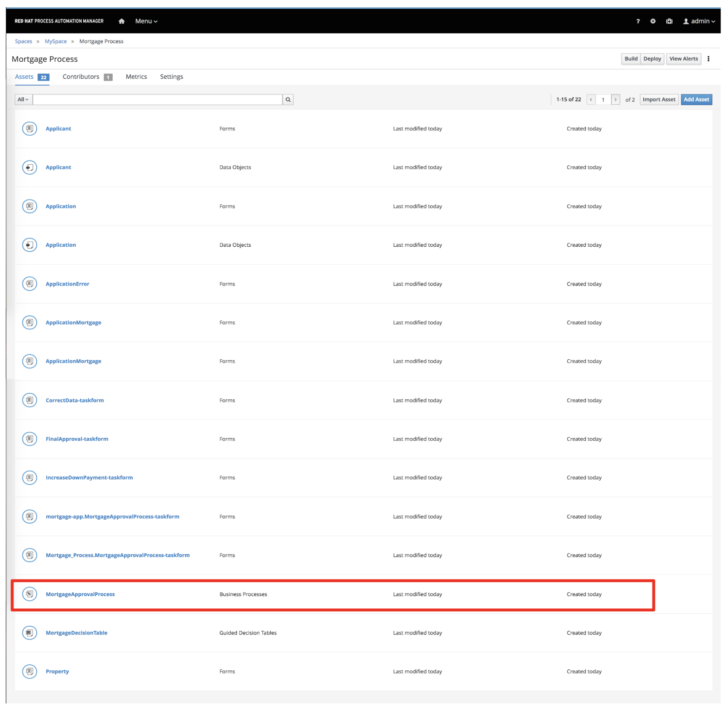This screenshot has height=707, width=728.
Task: Click the Add Asset button
Action: [696, 99]
